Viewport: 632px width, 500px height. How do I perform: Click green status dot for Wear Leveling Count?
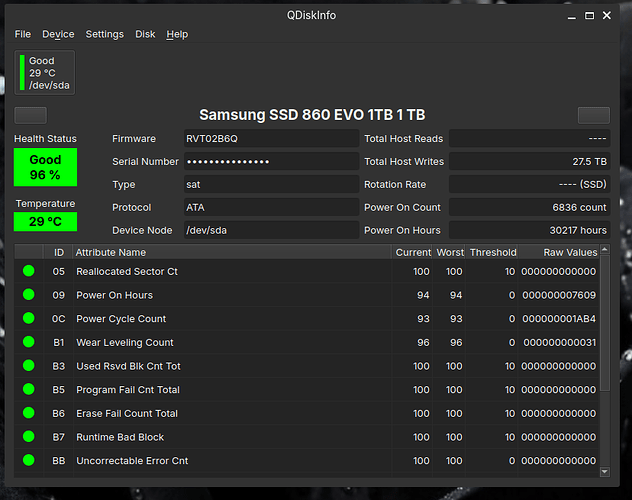(29, 342)
